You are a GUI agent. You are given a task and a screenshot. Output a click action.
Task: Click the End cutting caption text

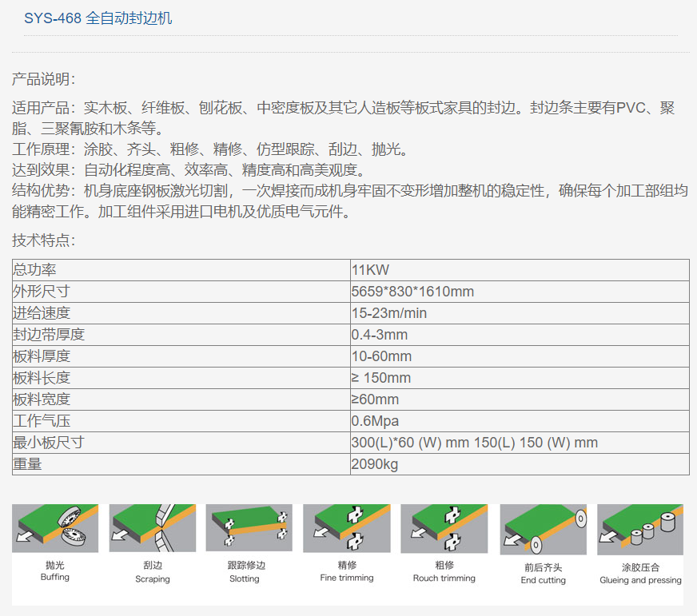click(544, 580)
